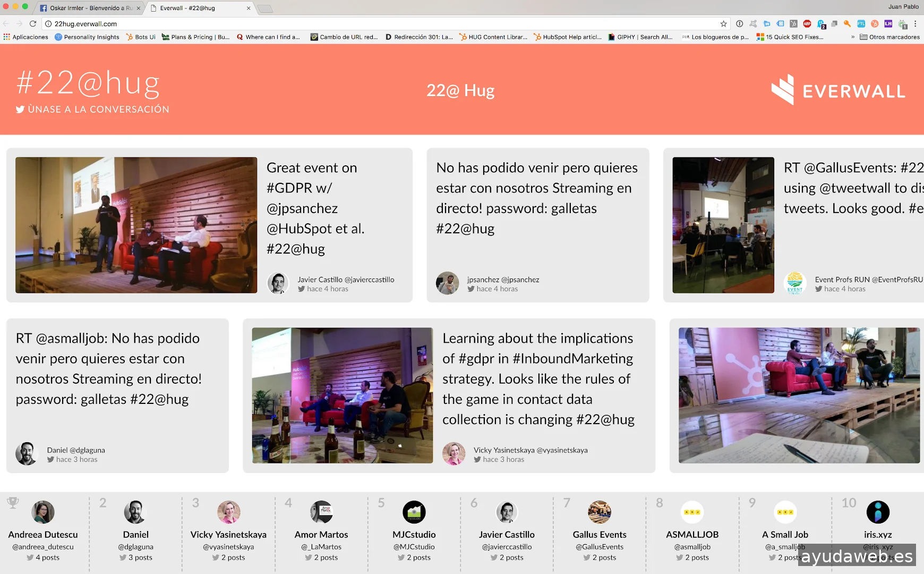This screenshot has height=574, width=924.
Task: Select Andreea Dutescu's avatar in the leaderboard
Action: [43, 512]
